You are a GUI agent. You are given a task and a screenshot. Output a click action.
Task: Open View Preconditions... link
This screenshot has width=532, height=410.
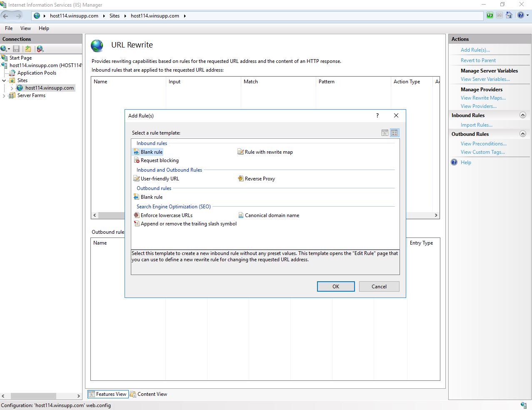coord(484,144)
